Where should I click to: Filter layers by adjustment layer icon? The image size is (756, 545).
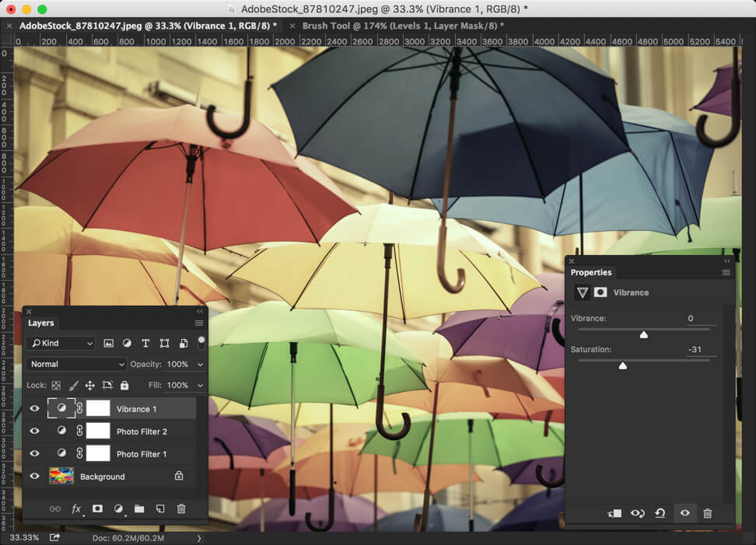127,343
